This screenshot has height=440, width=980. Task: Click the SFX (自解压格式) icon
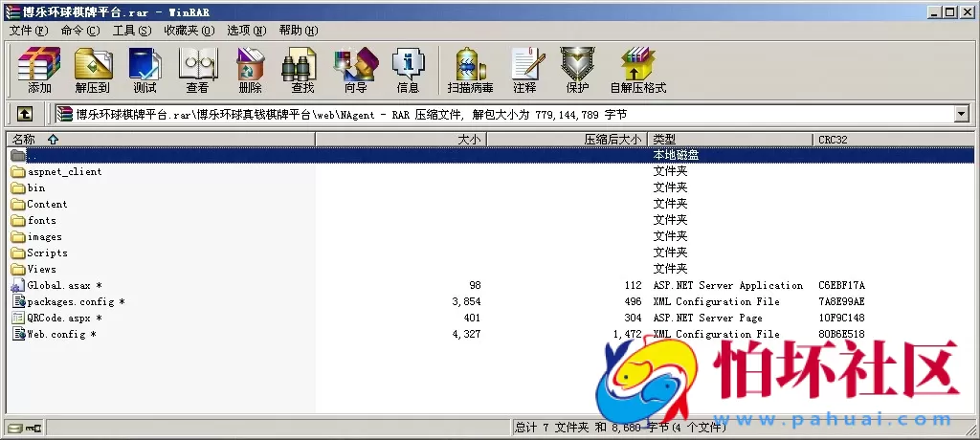tap(638, 70)
